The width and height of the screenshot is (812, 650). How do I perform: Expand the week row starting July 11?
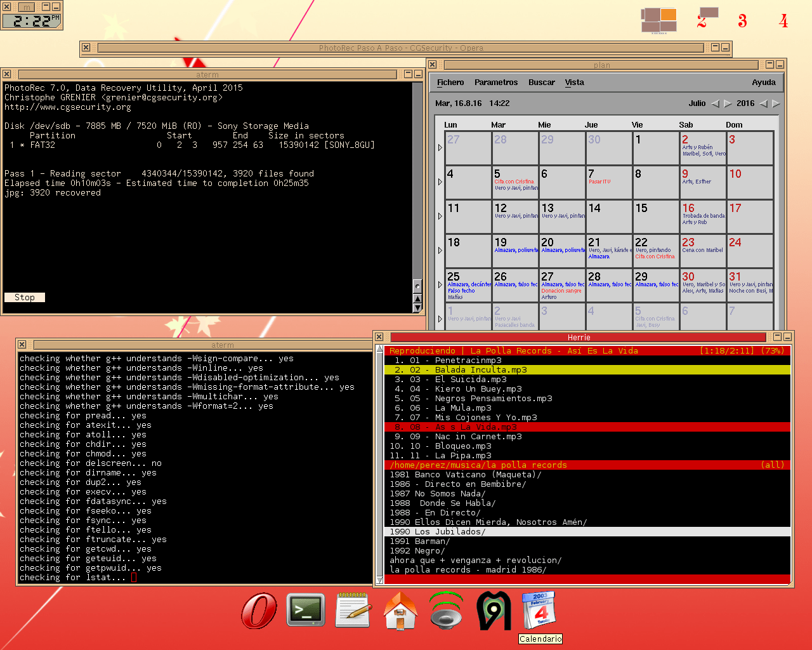(440, 216)
